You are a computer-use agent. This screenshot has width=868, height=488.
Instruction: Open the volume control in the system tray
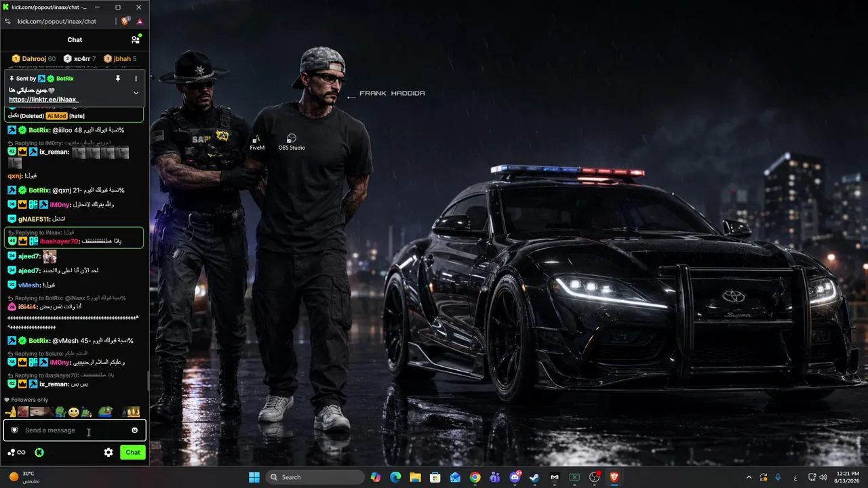[825, 477]
